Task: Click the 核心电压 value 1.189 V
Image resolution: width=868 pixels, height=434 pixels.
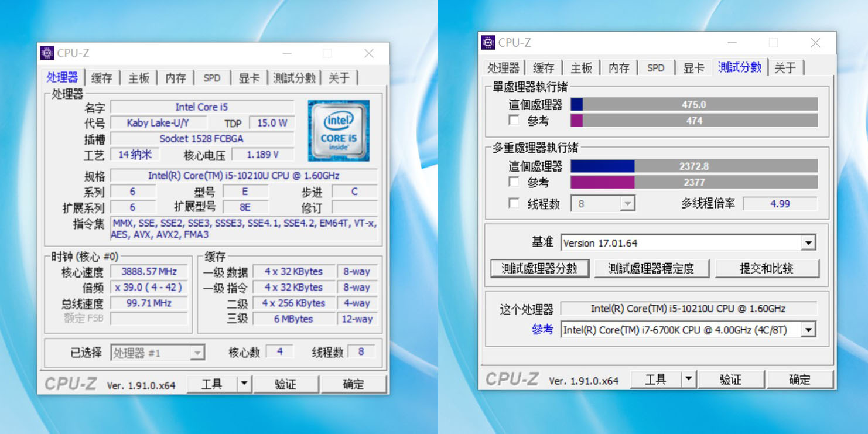Action: 262,155
